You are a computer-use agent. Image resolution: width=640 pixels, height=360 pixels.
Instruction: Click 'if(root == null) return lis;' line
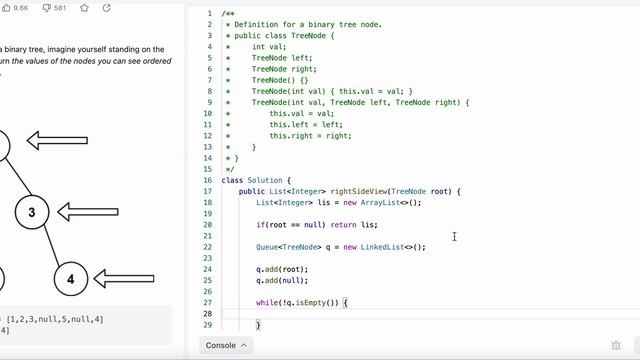click(317, 225)
